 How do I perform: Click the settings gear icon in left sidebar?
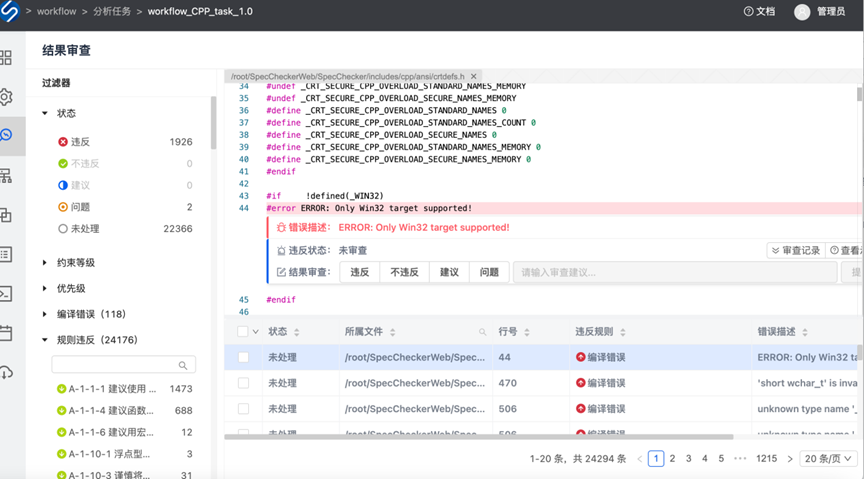point(6,97)
